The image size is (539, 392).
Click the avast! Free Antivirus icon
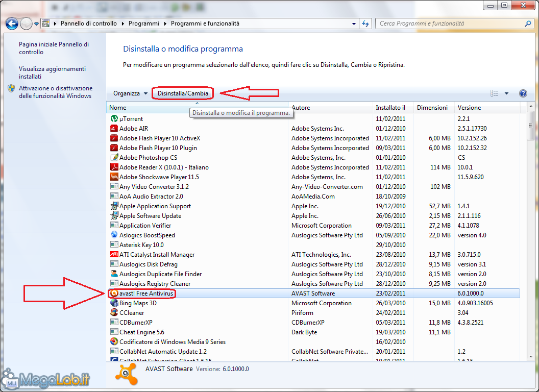(114, 293)
